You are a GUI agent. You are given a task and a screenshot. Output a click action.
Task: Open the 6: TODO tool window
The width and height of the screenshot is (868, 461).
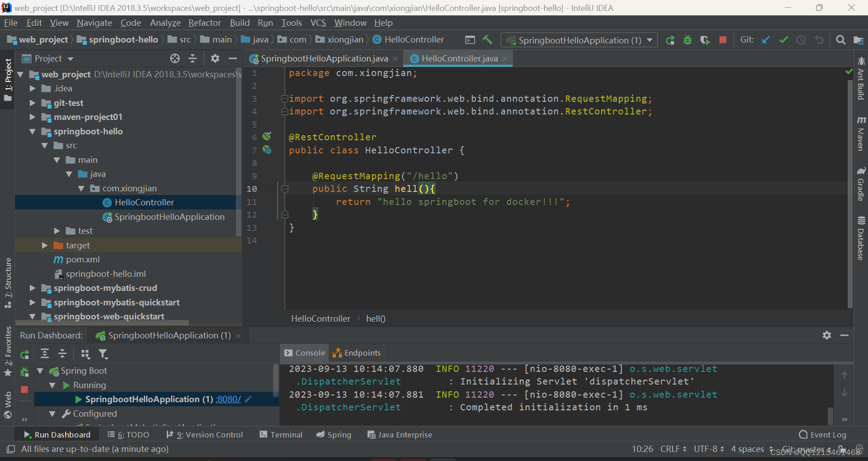pos(128,434)
